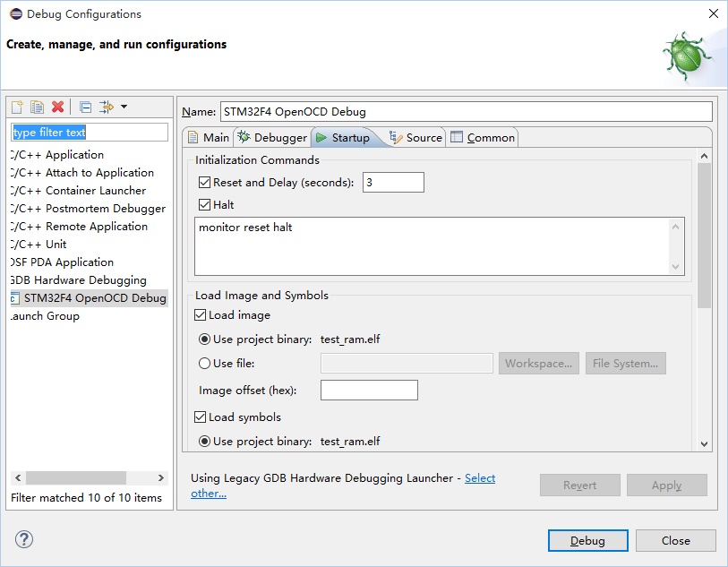Click the Select other launcher link
Viewport: 728px width, 567px height.
click(479, 478)
